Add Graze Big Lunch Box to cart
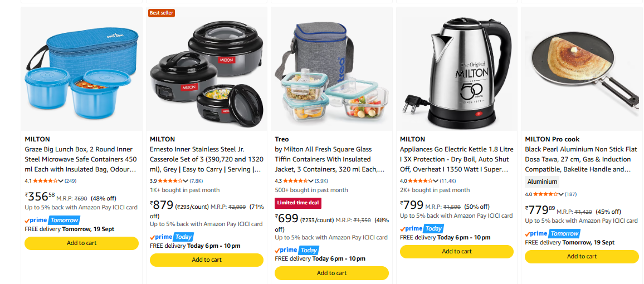Viewport: 644px width, 284px height. click(82, 243)
